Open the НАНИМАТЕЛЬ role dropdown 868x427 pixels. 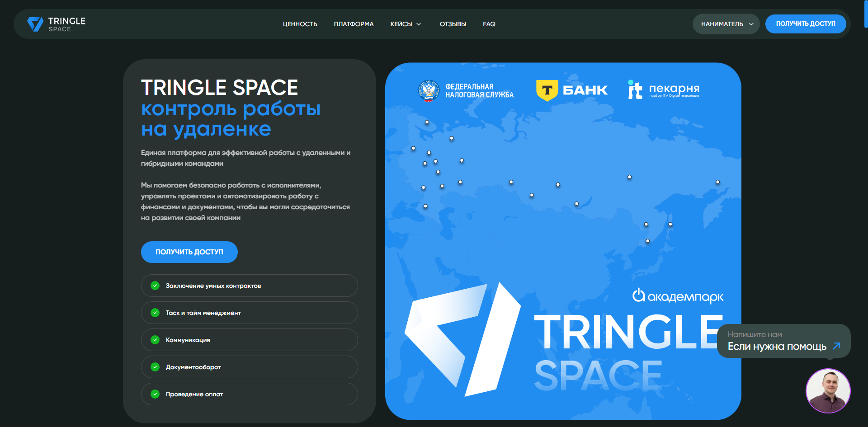tap(726, 24)
